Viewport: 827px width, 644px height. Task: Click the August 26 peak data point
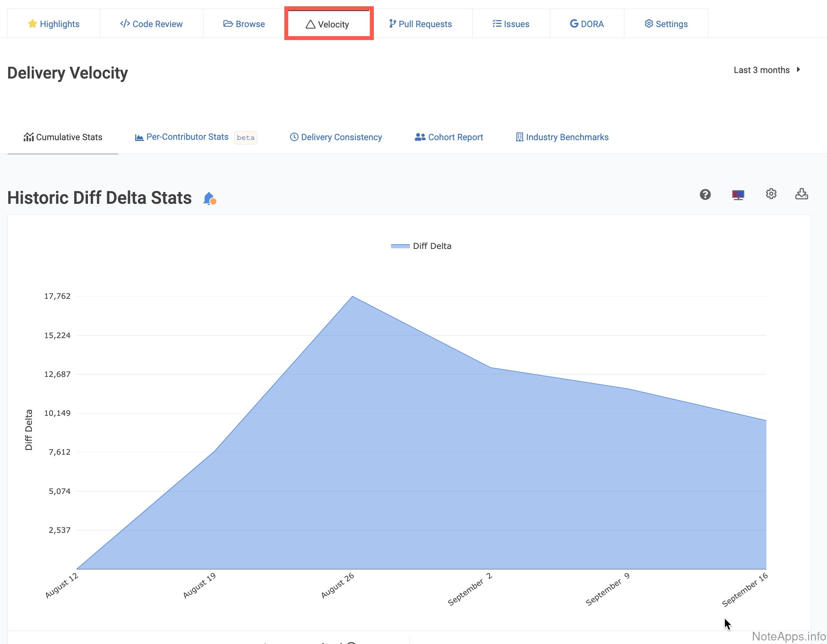click(353, 296)
